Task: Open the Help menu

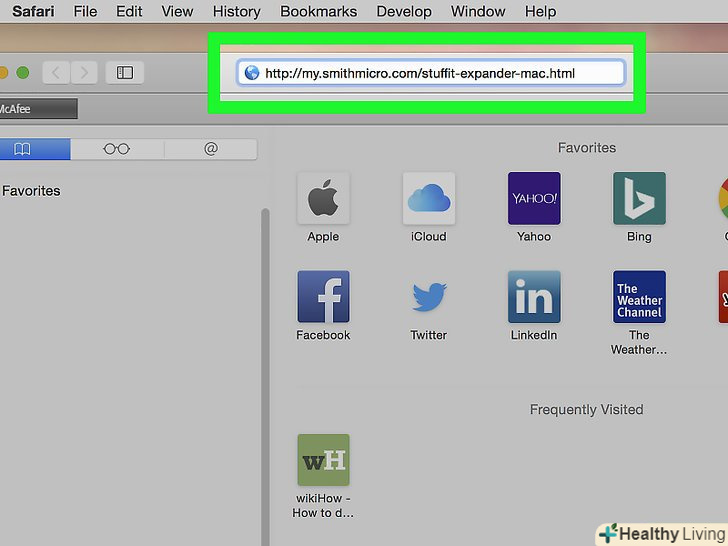Action: (x=540, y=11)
